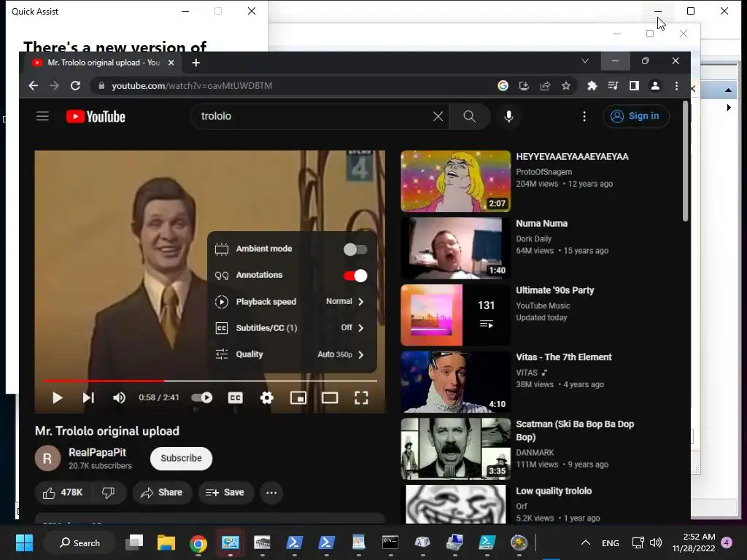
Task: Disable the Annotations switch
Action: 355,275
